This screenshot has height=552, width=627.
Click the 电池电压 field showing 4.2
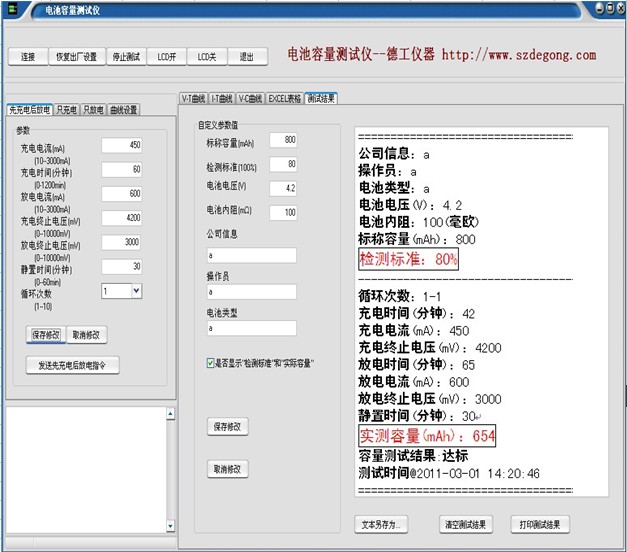coord(284,188)
